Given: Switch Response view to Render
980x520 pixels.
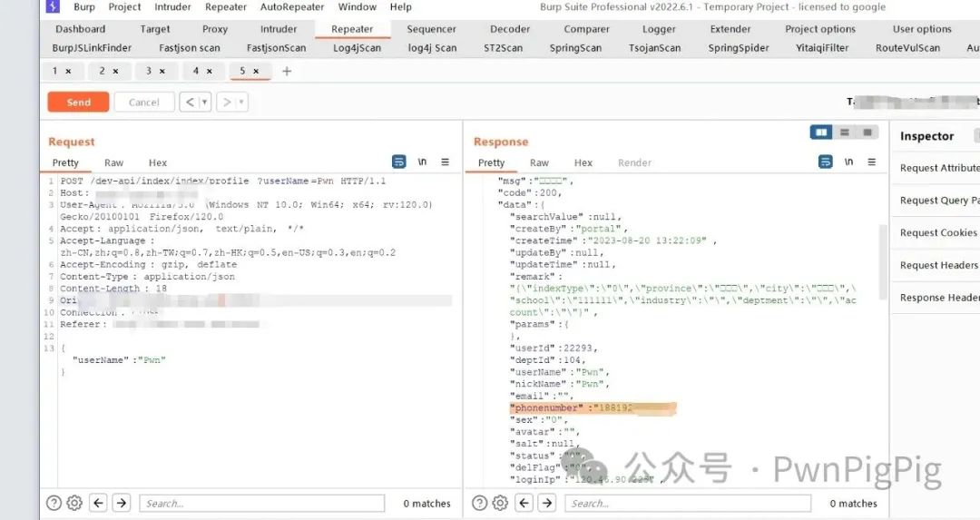Looking at the screenshot, I should (634, 162).
